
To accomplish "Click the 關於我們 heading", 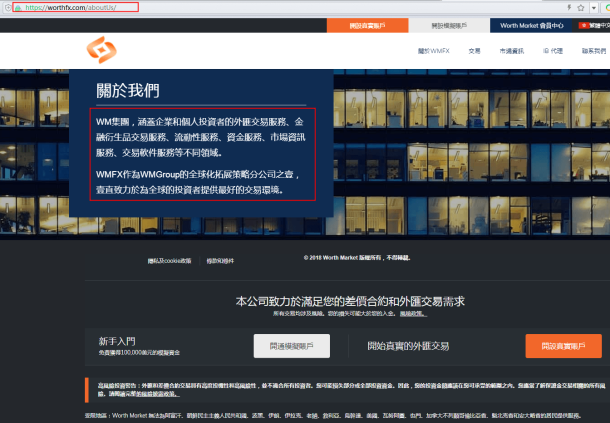I will (x=128, y=90).
